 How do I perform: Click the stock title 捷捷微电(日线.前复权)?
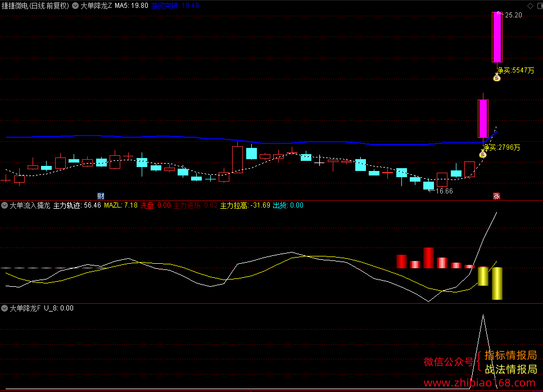(x=35, y=6)
